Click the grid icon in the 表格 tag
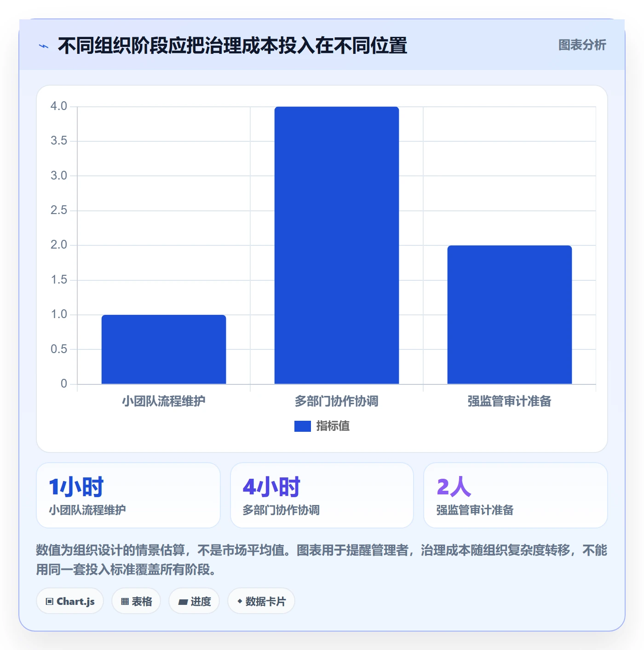This screenshot has width=644, height=650. pyautogui.click(x=125, y=601)
